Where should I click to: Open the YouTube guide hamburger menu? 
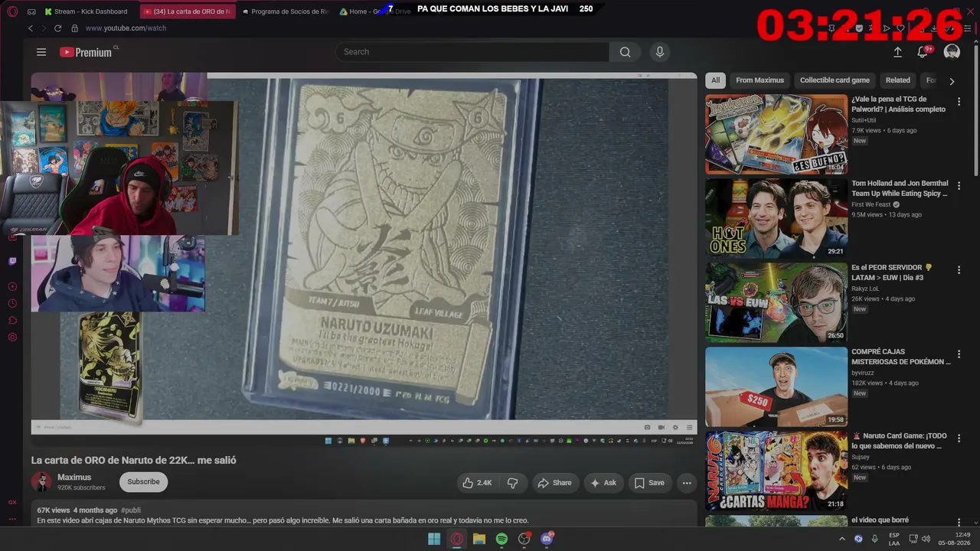[41, 52]
